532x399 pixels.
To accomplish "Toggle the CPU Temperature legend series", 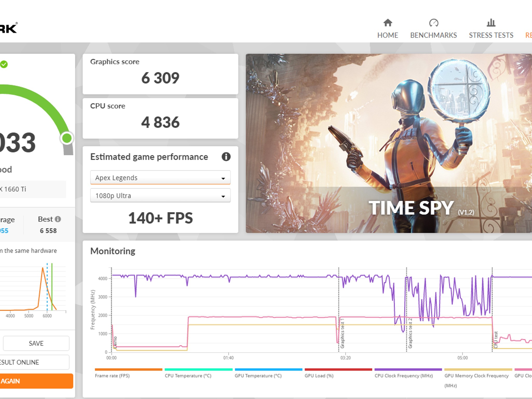I will (188, 376).
